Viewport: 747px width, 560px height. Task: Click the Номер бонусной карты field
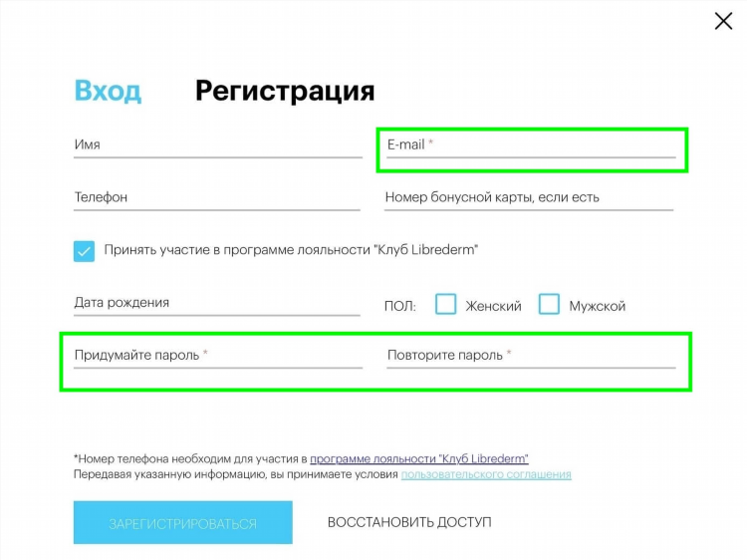529,197
